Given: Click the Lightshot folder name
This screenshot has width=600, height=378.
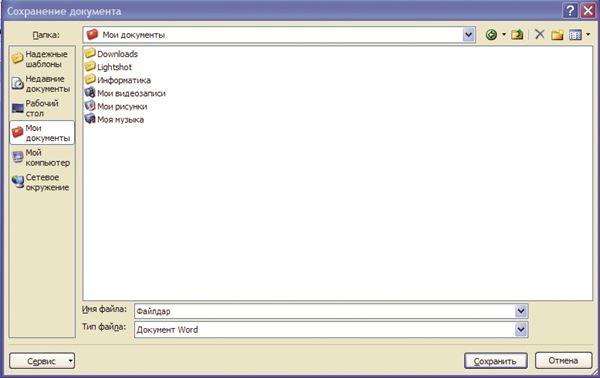Looking at the screenshot, I should click(x=114, y=67).
